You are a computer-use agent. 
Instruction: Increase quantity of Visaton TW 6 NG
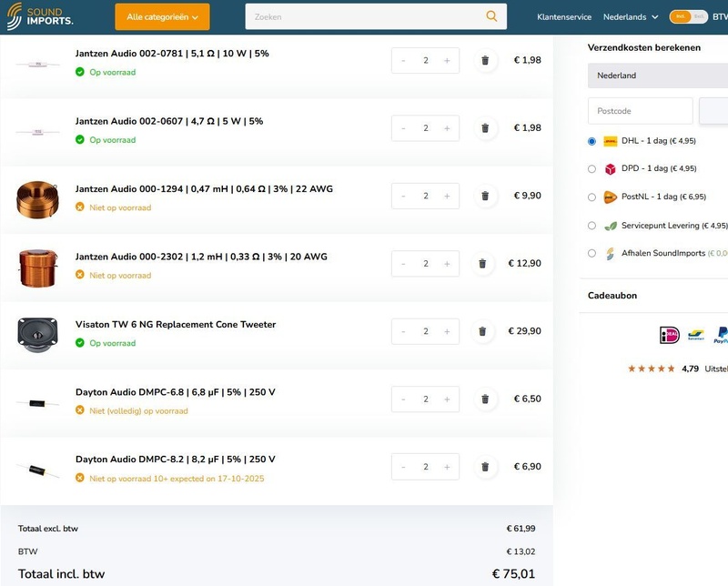click(x=447, y=331)
